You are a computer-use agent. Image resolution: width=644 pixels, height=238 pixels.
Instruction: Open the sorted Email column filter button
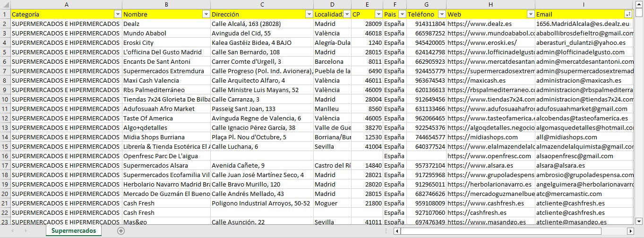point(628,14)
